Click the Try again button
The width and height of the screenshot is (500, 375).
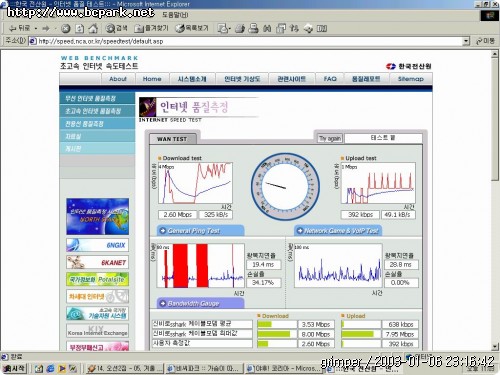pyautogui.click(x=330, y=138)
